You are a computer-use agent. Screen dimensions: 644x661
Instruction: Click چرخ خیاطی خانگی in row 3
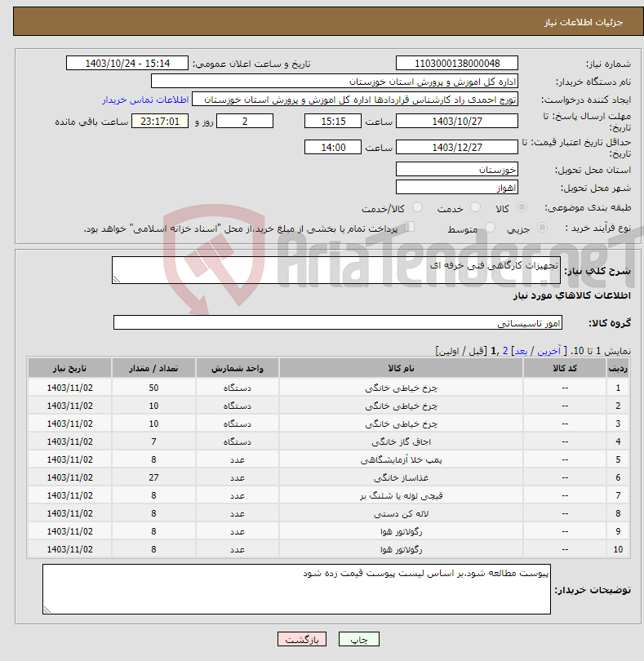[401, 424]
